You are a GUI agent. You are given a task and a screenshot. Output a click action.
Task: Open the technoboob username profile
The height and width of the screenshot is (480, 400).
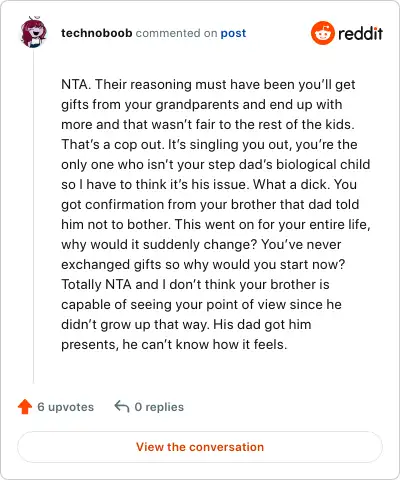pyautogui.click(x=97, y=33)
